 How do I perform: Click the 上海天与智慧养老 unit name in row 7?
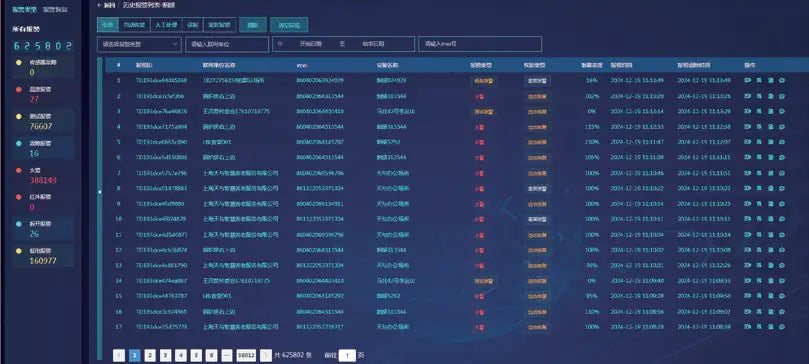(x=240, y=173)
